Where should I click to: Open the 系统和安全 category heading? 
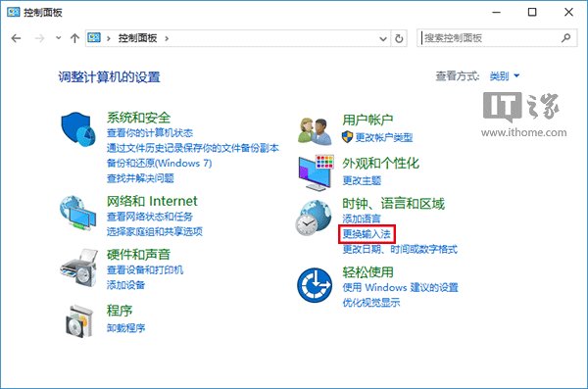(139, 118)
